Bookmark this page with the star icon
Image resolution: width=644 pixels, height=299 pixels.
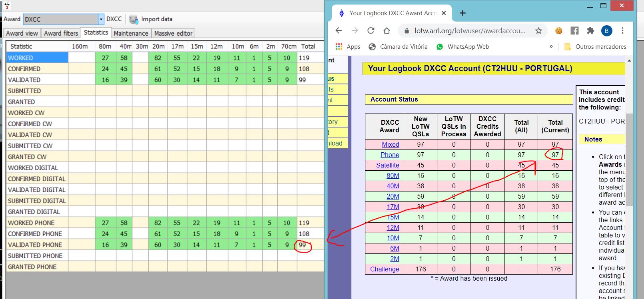(538, 31)
